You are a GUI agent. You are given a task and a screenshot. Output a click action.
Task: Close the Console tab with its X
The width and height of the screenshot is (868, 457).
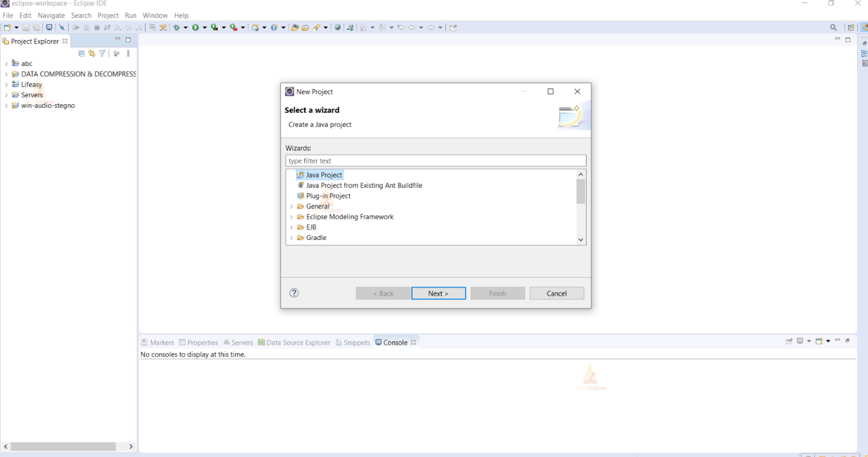pyautogui.click(x=413, y=342)
